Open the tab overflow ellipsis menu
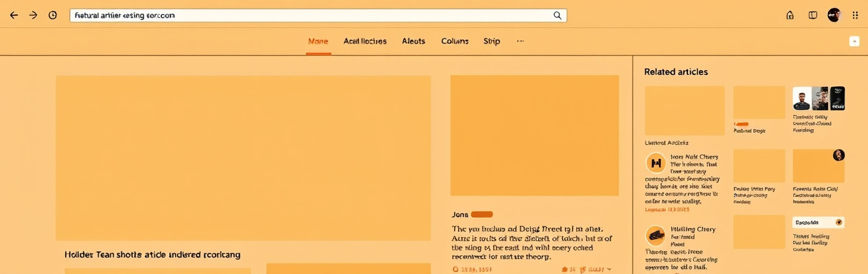The height and width of the screenshot is (274, 868). (x=520, y=41)
